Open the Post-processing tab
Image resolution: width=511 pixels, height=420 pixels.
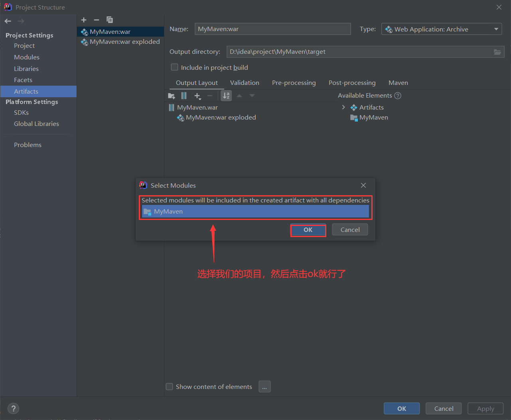pos(352,83)
